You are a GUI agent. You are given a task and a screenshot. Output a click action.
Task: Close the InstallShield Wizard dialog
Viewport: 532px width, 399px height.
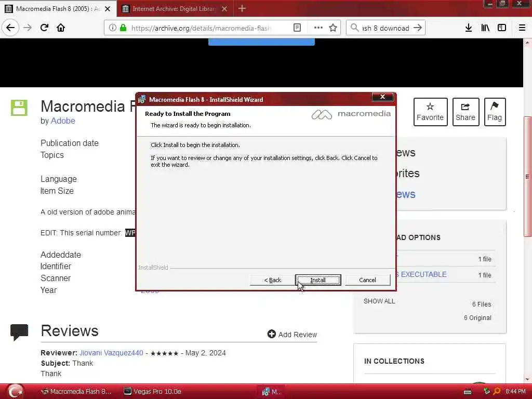point(382,97)
